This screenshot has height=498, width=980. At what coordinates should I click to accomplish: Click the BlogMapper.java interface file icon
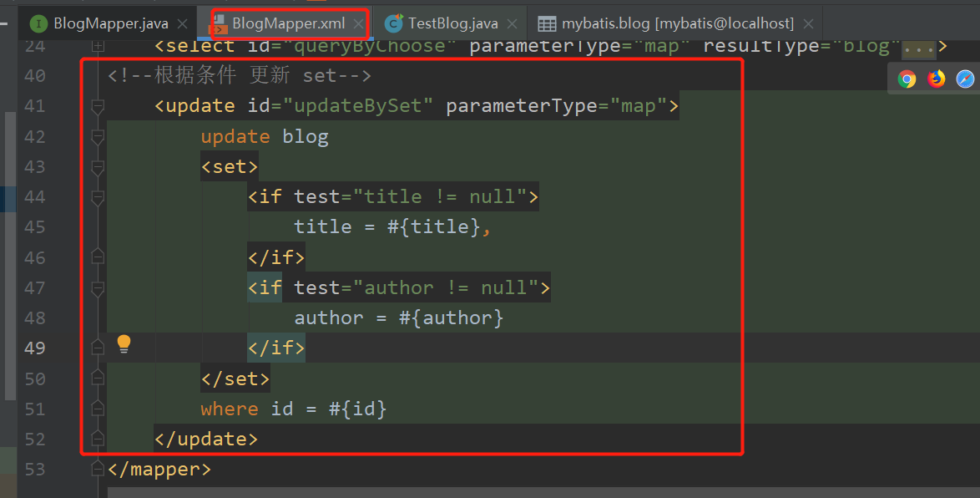click(x=38, y=23)
